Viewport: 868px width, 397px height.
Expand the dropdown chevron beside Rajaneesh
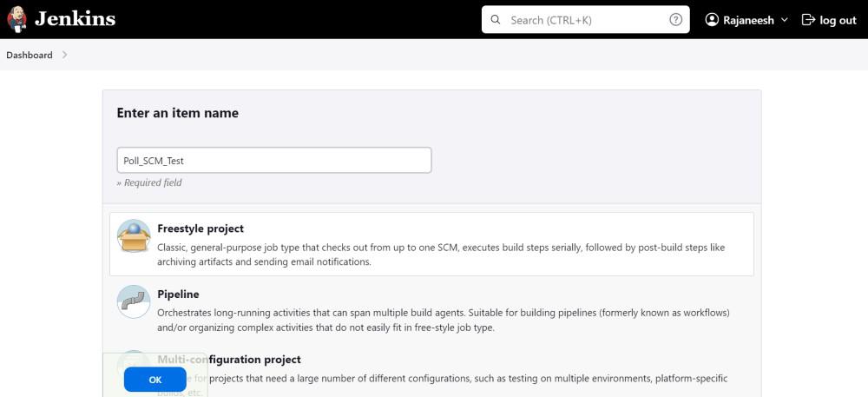[x=785, y=20]
